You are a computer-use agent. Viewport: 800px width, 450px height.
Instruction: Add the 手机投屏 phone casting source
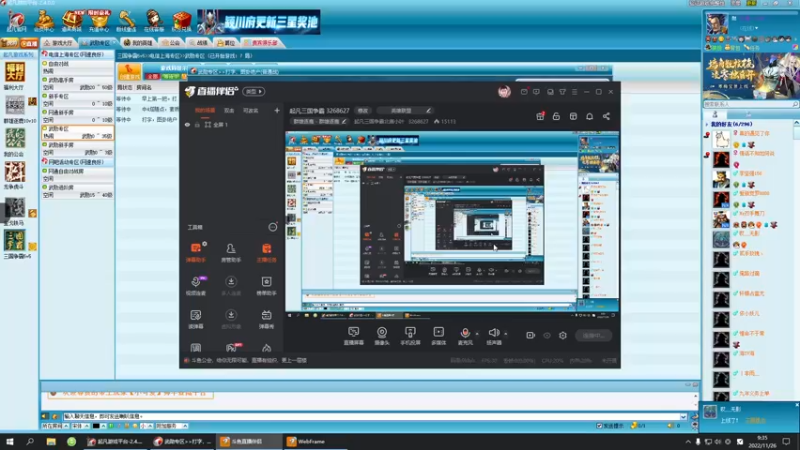(410, 336)
